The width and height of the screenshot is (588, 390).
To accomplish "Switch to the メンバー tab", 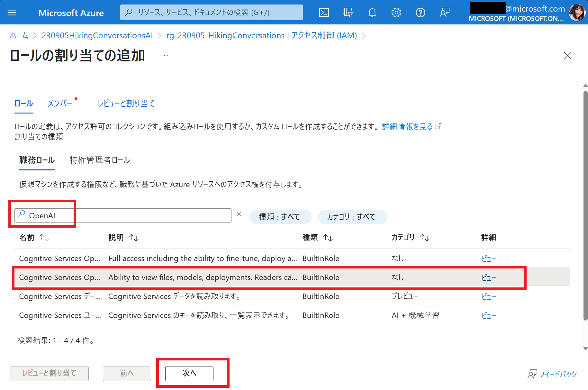I will pyautogui.click(x=60, y=104).
